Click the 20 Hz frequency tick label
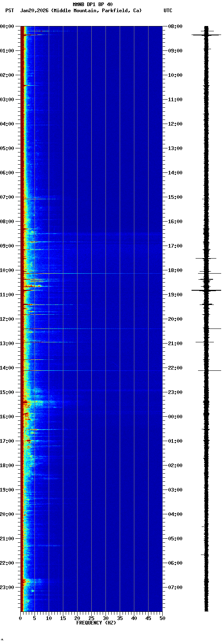Screen dimensions: 224x644 pos(77,618)
